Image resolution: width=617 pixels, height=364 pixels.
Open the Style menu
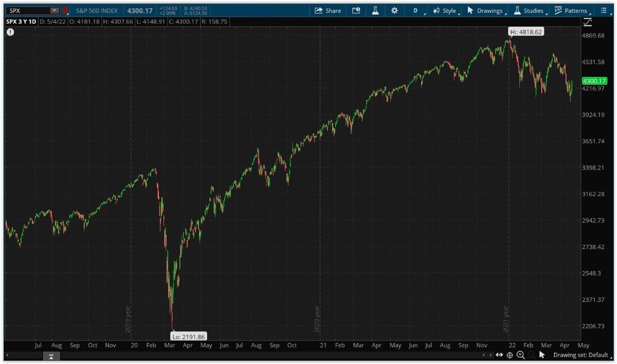[x=444, y=10]
